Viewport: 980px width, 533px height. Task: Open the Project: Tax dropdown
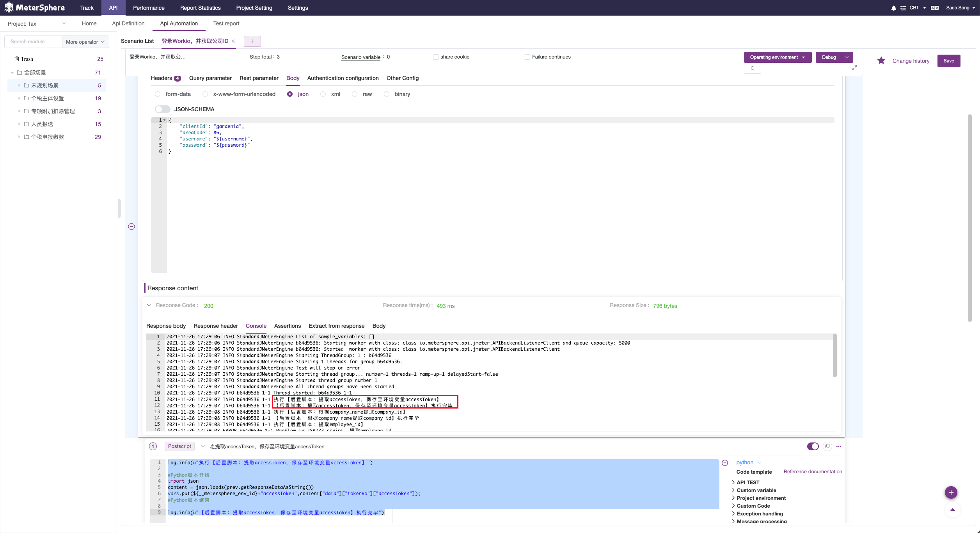[x=35, y=23]
